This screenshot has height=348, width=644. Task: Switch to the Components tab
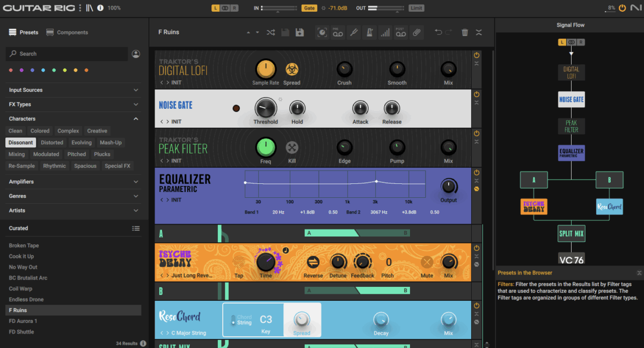click(x=67, y=32)
